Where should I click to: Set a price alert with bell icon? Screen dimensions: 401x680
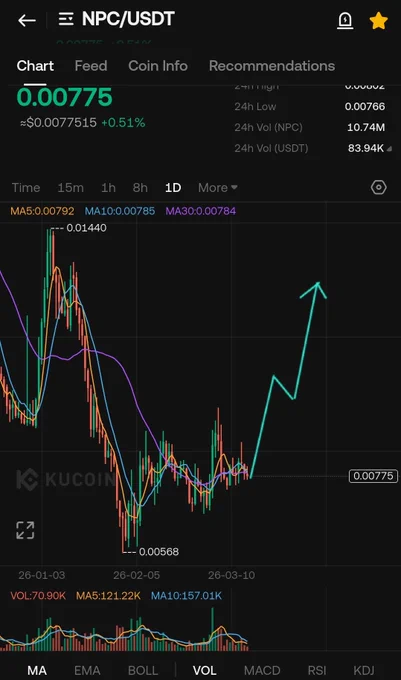click(345, 20)
